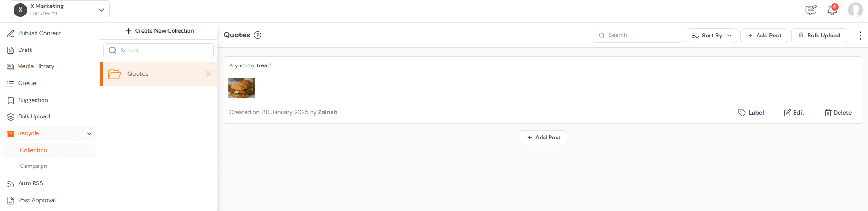Viewport: 868px width, 211px height.
Task: Click the Label tag button on post
Action: tap(751, 113)
